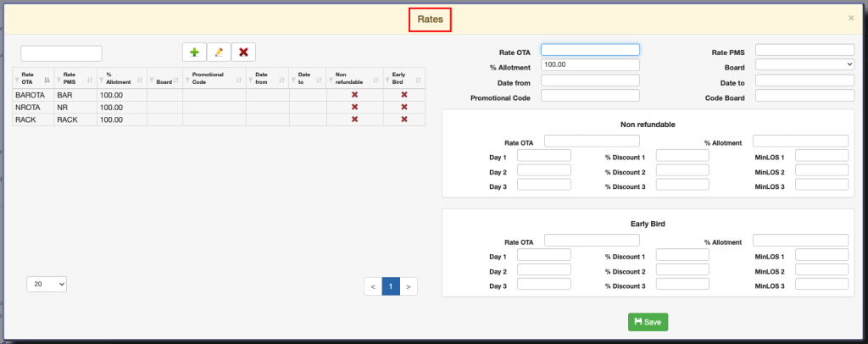Viewport: 868px width, 344px height.
Task: Click Non refundable red X for RACK row
Action: point(354,119)
